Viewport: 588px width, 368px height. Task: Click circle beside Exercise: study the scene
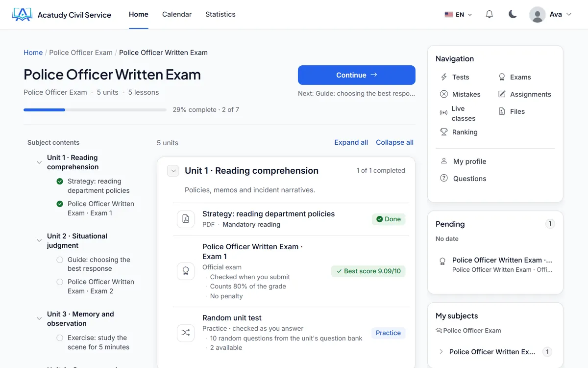(x=60, y=338)
